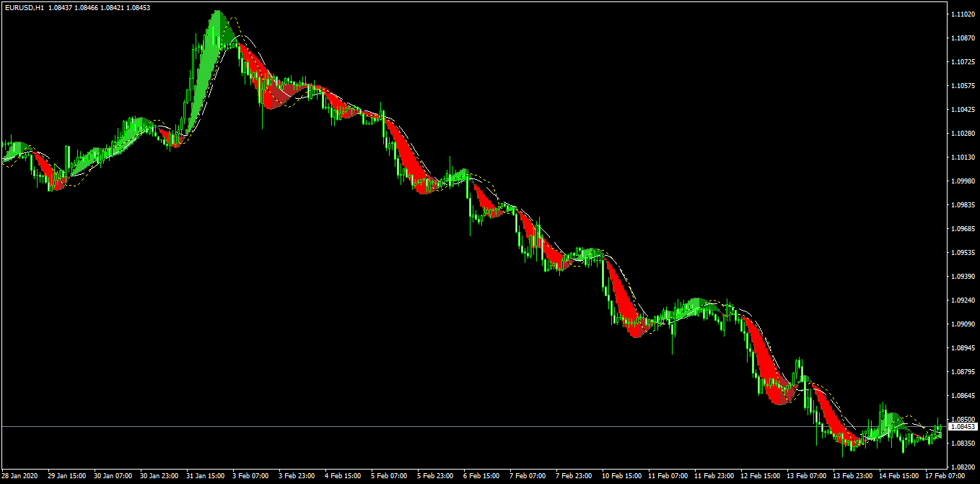
Task: Click the 1.10725 price axis label
Action: click(x=964, y=62)
